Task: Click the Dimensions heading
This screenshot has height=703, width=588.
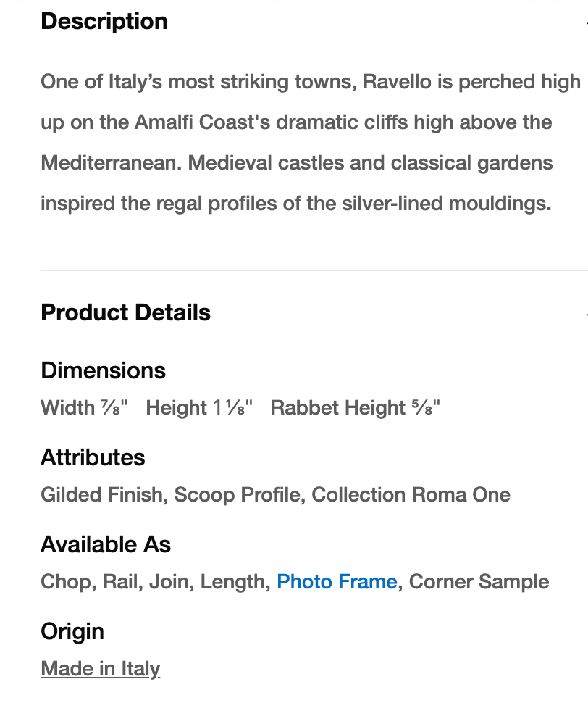Action: point(103,370)
